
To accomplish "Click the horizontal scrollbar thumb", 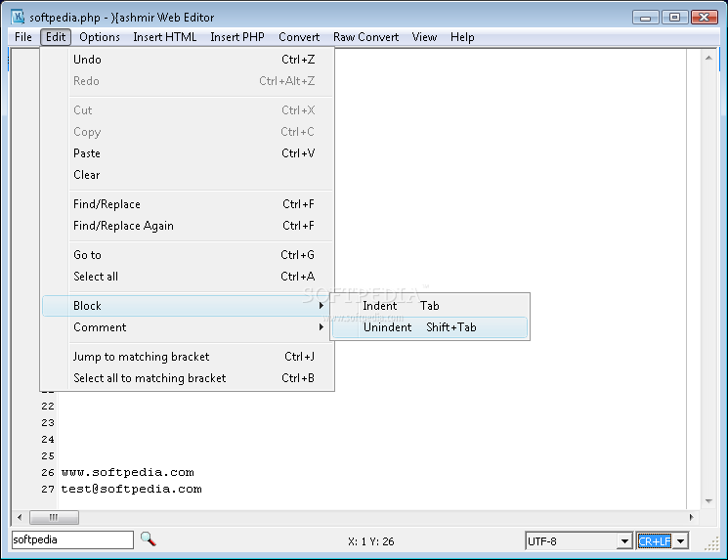I will click(x=54, y=517).
